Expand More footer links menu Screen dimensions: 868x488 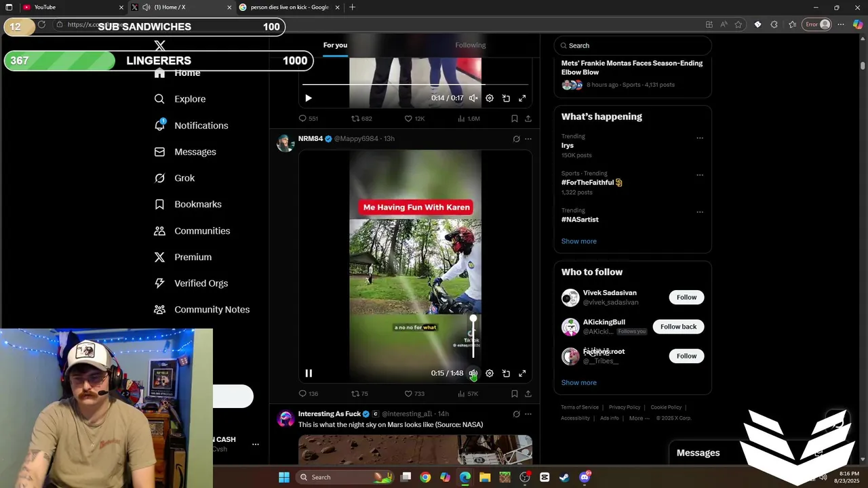(639, 418)
